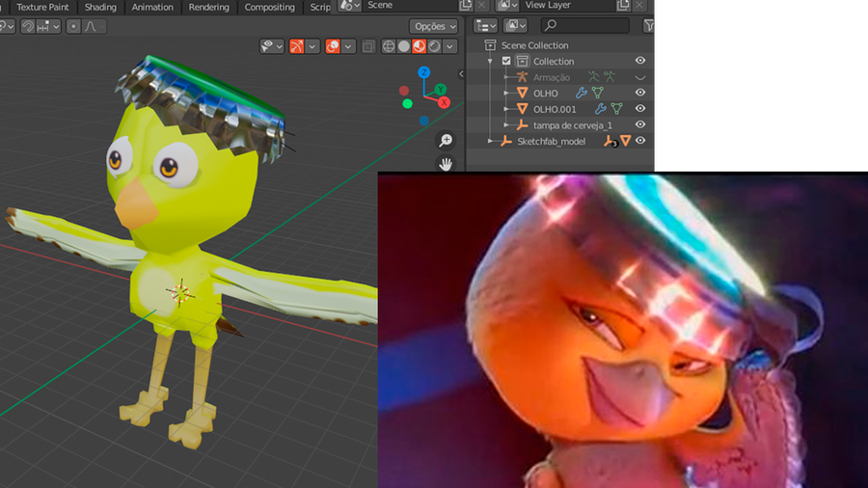Open the shading options dropdown arrow
Viewport: 868px width, 488px height.
tap(450, 46)
